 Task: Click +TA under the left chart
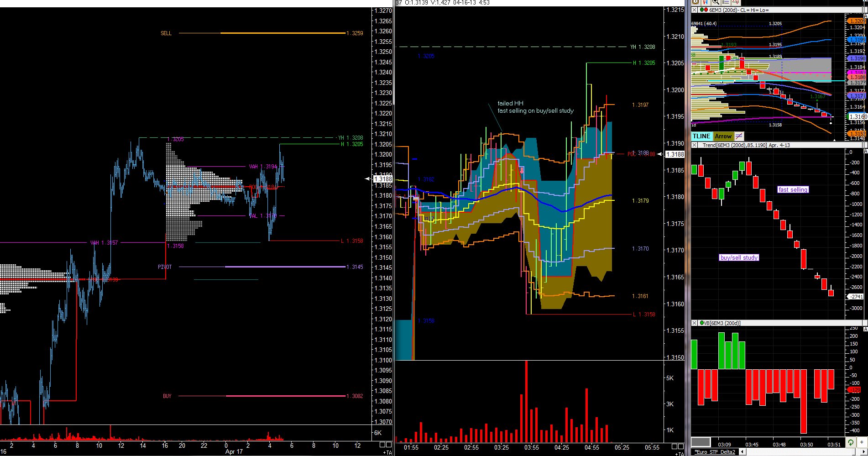(387, 453)
